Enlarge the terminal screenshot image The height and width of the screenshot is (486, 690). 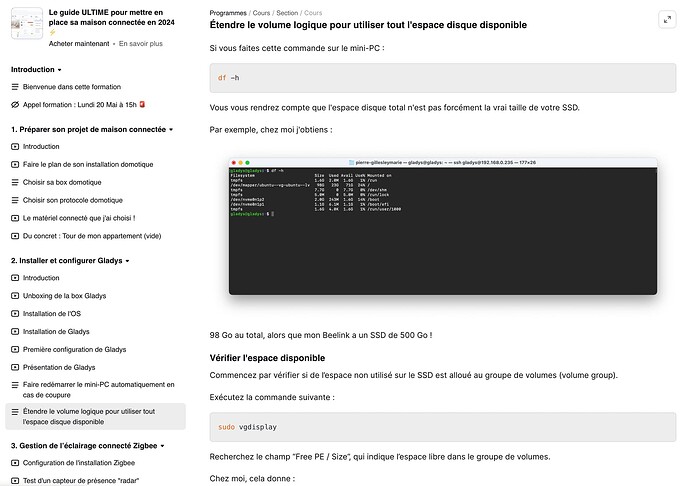(443, 226)
